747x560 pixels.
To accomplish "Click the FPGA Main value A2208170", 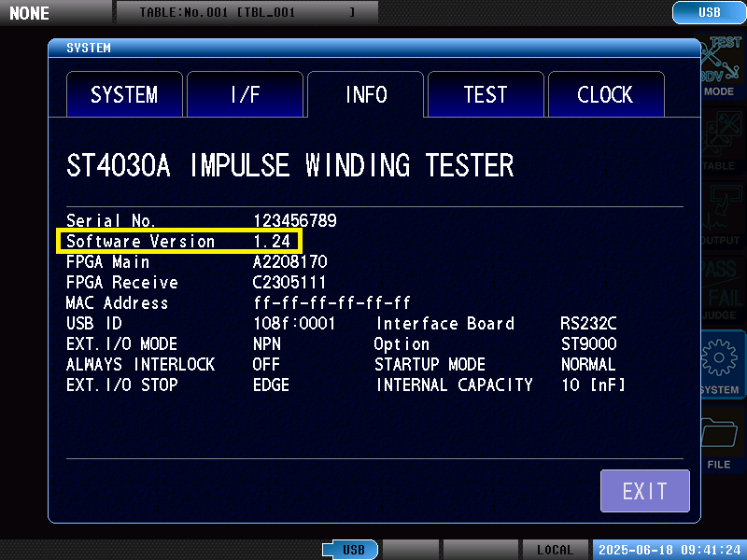I will tap(289, 261).
